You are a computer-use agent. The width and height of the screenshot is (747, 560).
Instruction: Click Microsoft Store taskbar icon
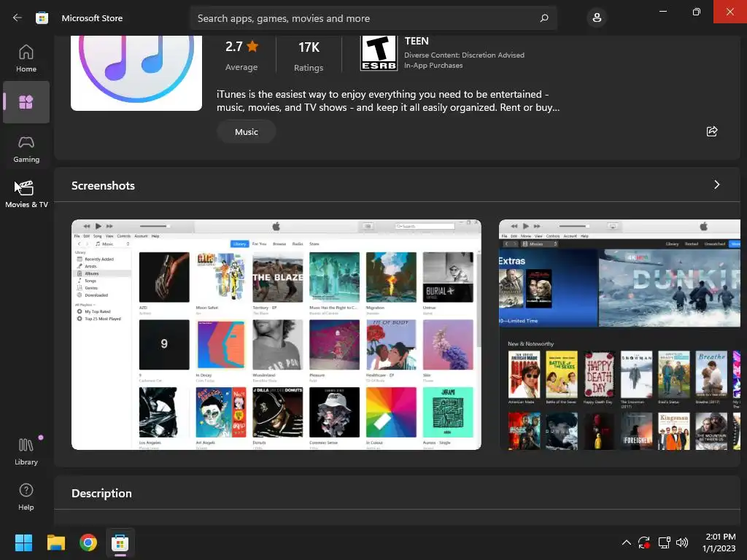tap(120, 542)
